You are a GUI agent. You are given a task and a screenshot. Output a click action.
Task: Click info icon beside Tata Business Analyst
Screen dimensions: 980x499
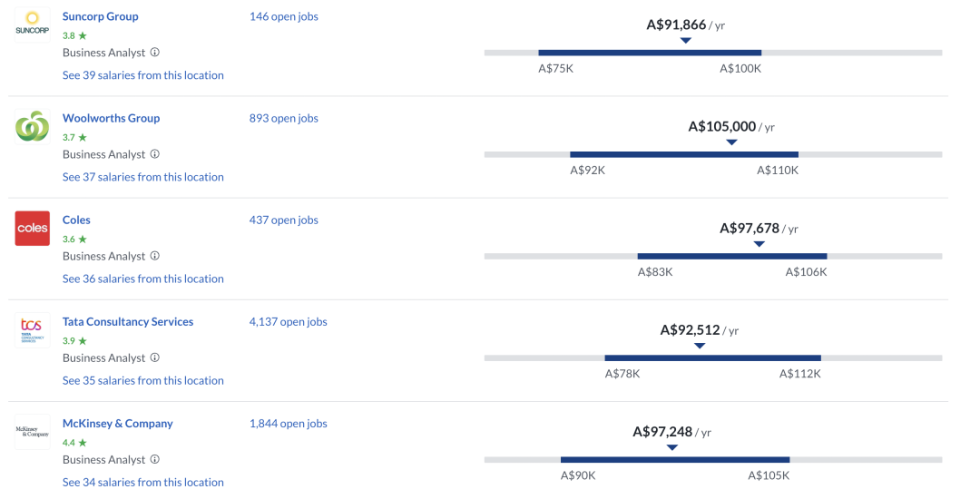coord(155,357)
